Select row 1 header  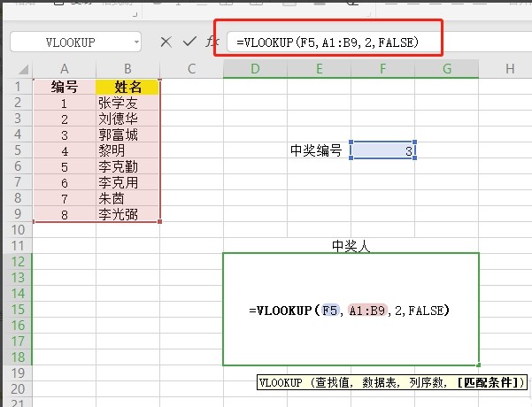point(18,87)
